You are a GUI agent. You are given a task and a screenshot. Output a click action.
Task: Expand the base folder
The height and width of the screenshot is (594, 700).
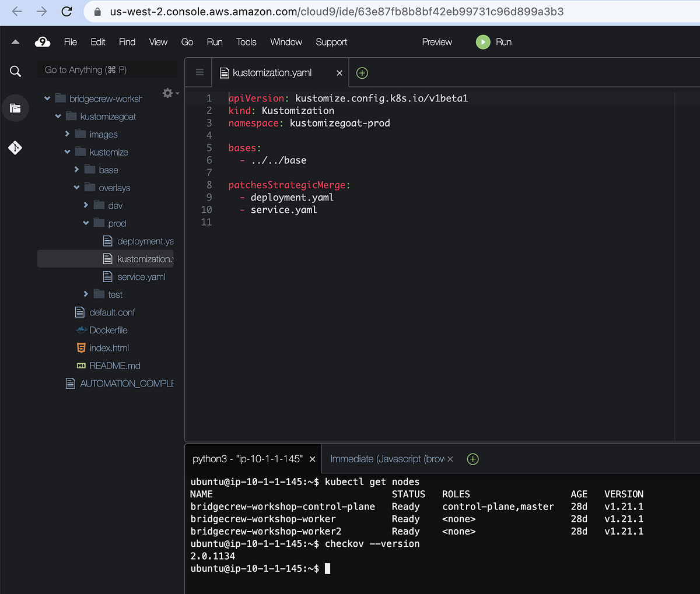pyautogui.click(x=76, y=169)
